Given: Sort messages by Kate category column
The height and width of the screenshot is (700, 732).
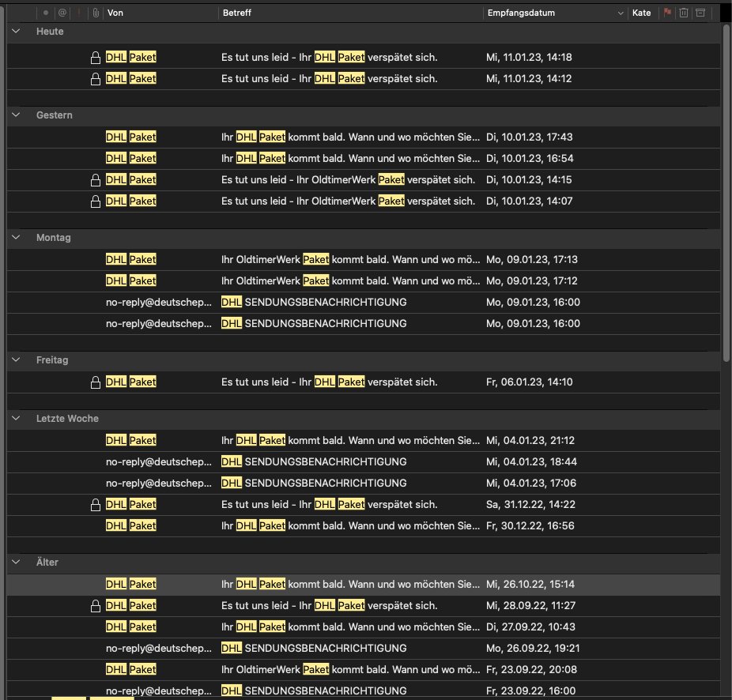Looking at the screenshot, I should (x=641, y=13).
